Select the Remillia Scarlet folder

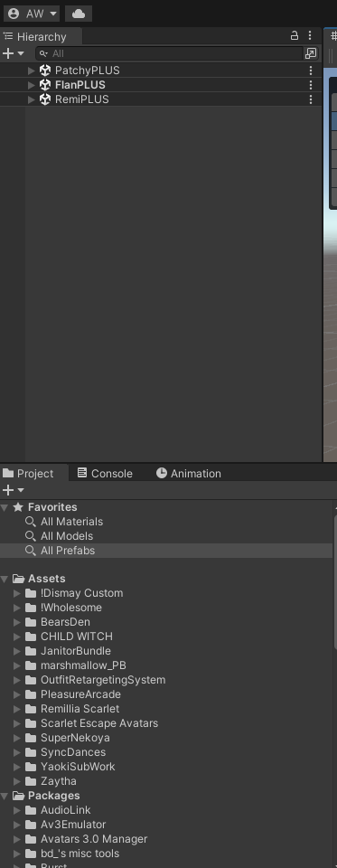80,709
